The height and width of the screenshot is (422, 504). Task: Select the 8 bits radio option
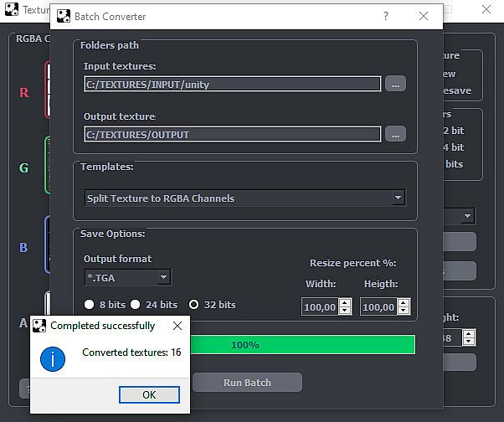coord(89,305)
